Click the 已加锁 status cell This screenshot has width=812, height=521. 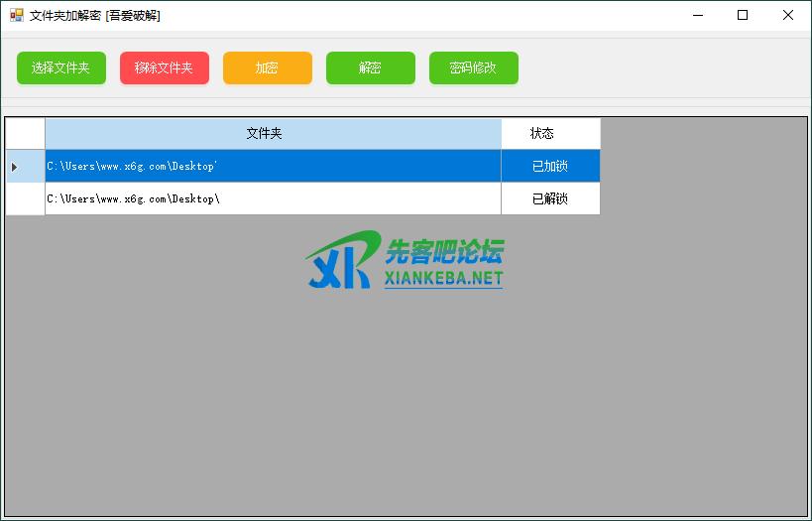tap(550, 166)
